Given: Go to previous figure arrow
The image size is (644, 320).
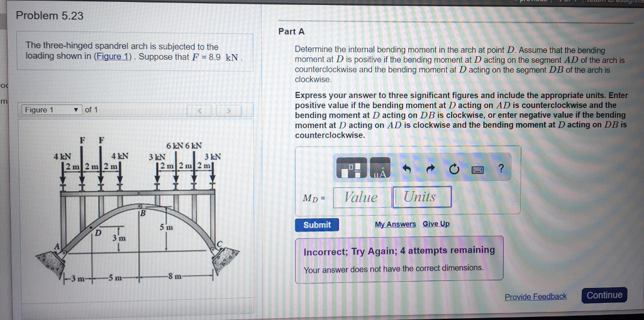Looking at the screenshot, I should (199, 110).
